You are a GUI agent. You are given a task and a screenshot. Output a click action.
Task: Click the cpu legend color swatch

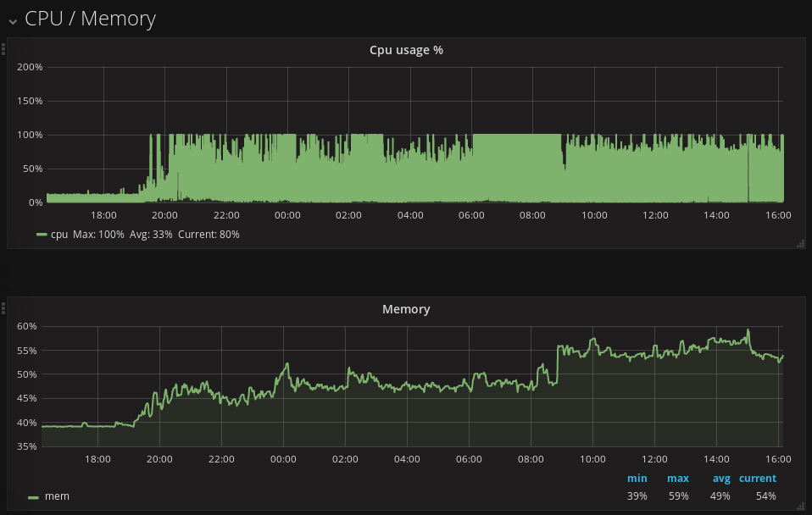pyautogui.click(x=42, y=235)
